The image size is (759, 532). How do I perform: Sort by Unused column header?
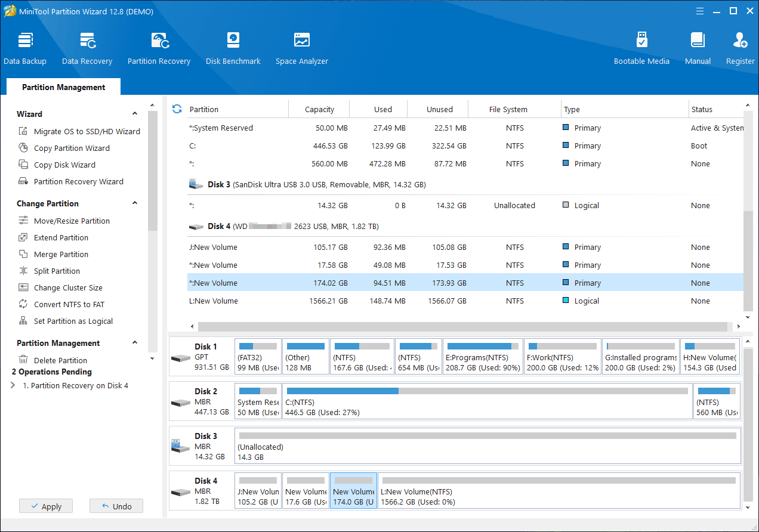[x=439, y=109]
